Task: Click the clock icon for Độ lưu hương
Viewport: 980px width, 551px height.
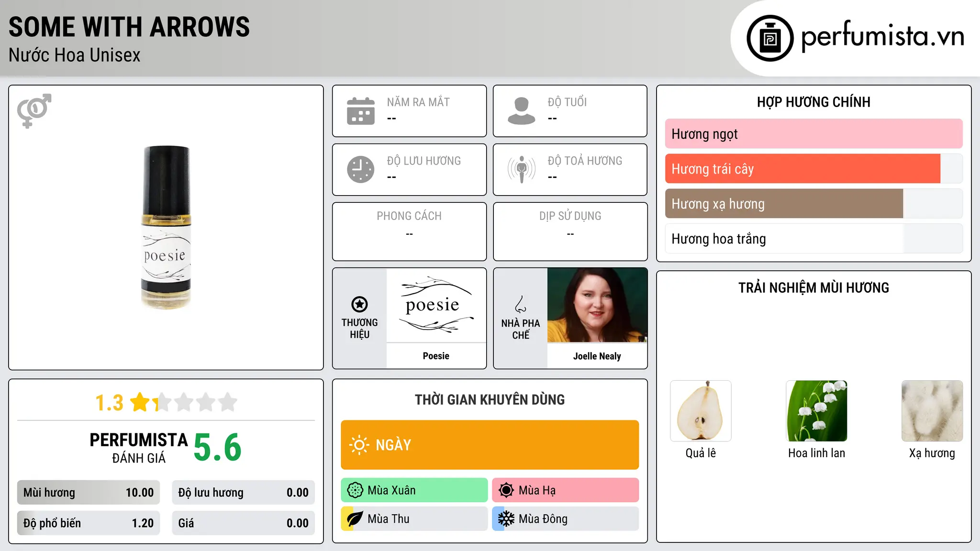Action: pos(361,169)
